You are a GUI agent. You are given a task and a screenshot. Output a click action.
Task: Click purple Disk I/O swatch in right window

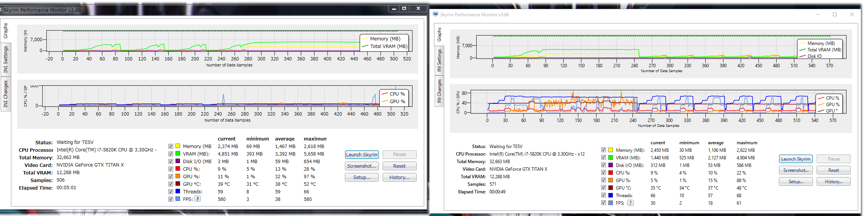point(611,165)
